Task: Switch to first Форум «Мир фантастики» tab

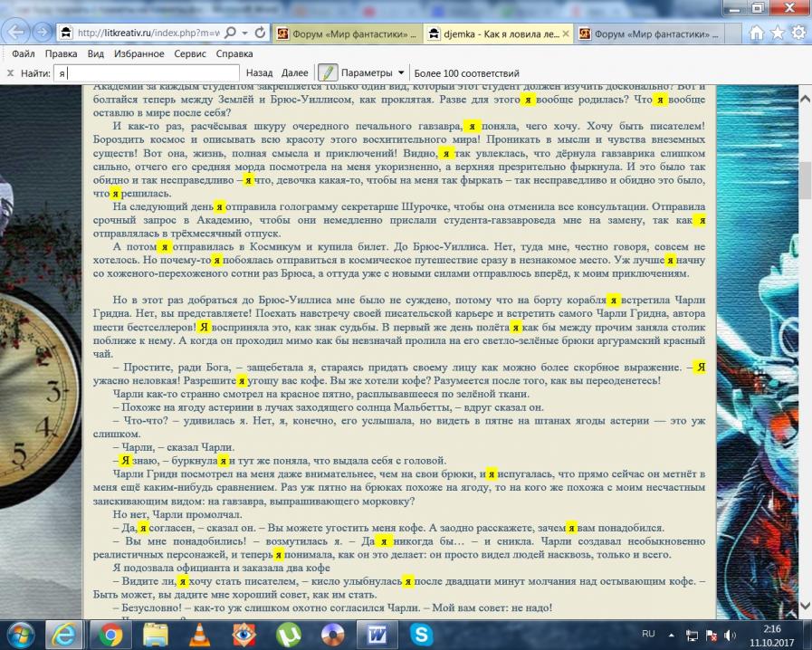Action: 346,34
